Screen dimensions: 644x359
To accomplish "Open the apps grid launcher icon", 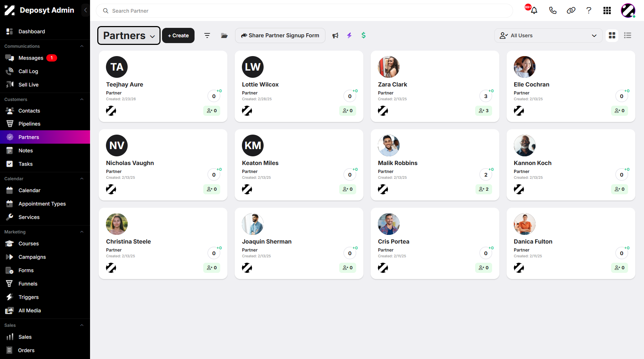I will point(607,10).
